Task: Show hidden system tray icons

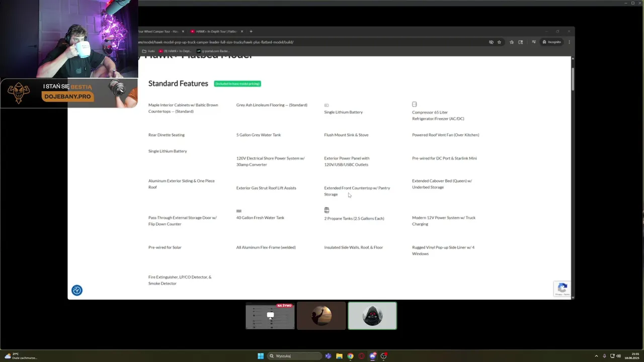Action: pyautogui.click(x=596, y=356)
